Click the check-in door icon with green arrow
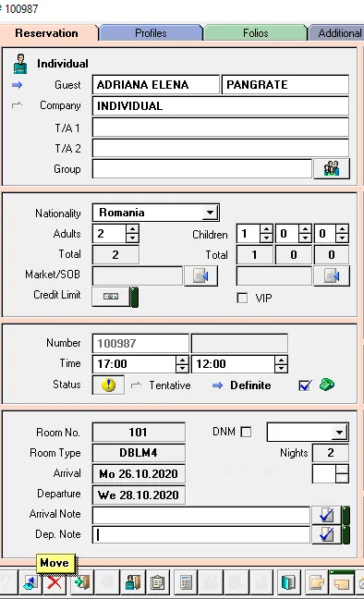 pyautogui.click(x=81, y=582)
